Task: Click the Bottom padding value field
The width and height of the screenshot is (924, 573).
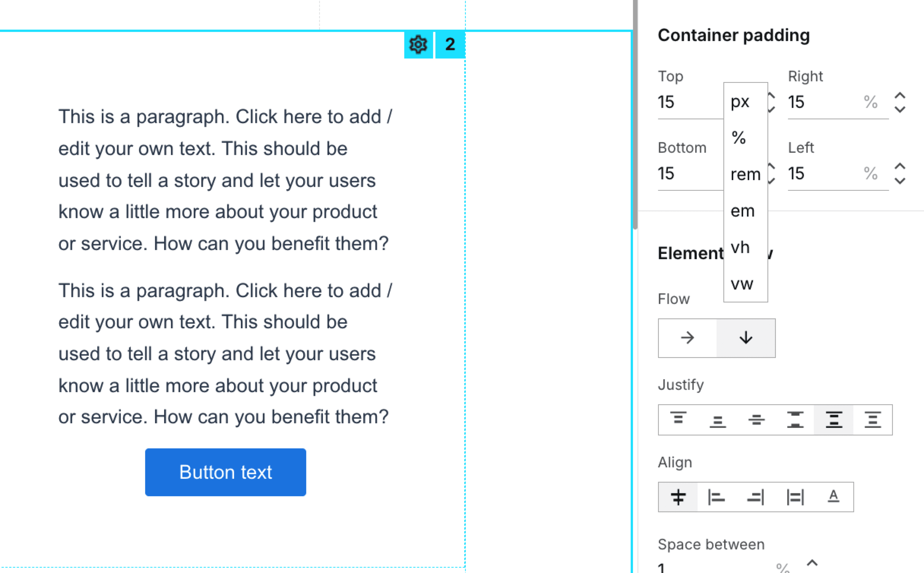Action: tap(690, 173)
